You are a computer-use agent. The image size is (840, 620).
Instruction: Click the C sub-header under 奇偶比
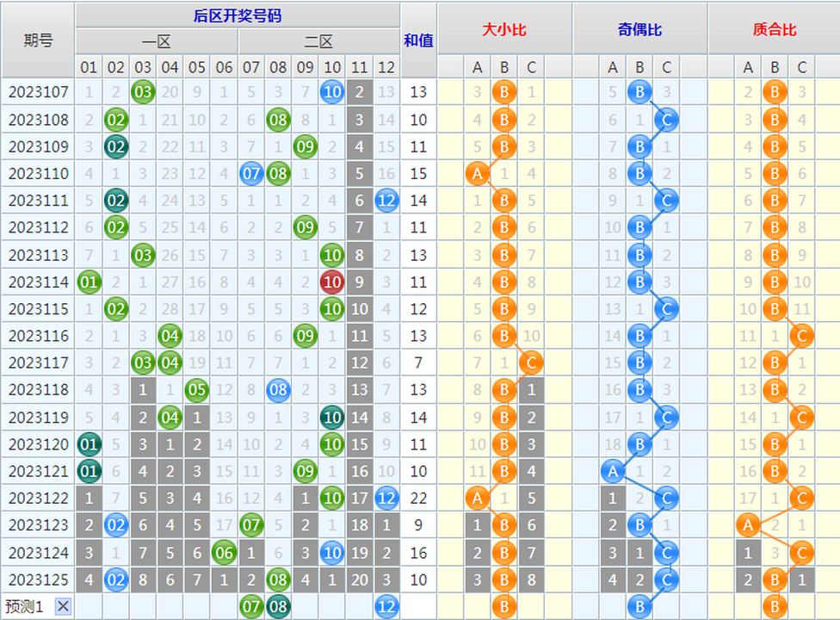coord(666,67)
